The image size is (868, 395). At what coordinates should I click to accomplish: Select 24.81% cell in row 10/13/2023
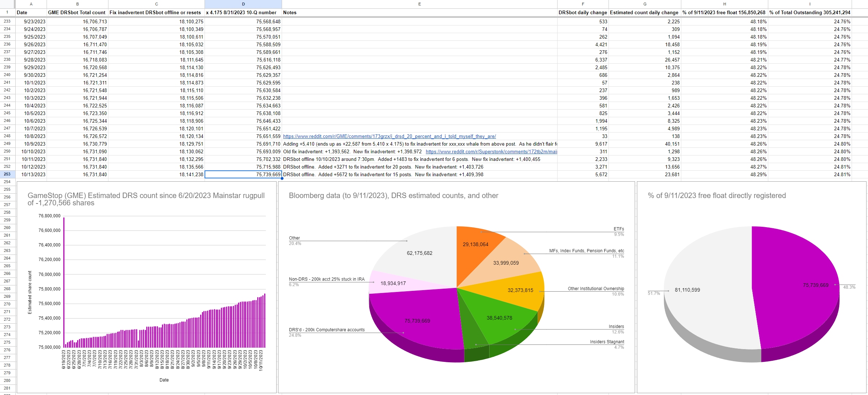[810, 174]
